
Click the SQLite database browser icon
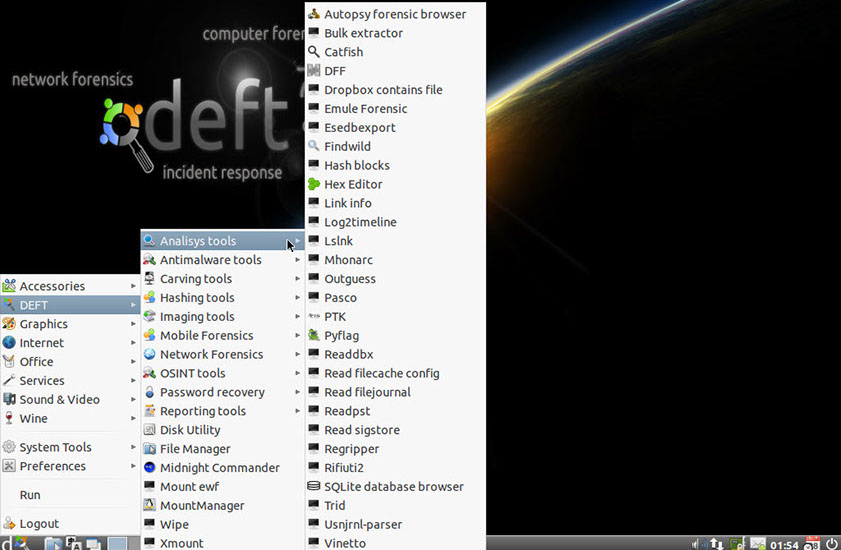[x=314, y=487]
